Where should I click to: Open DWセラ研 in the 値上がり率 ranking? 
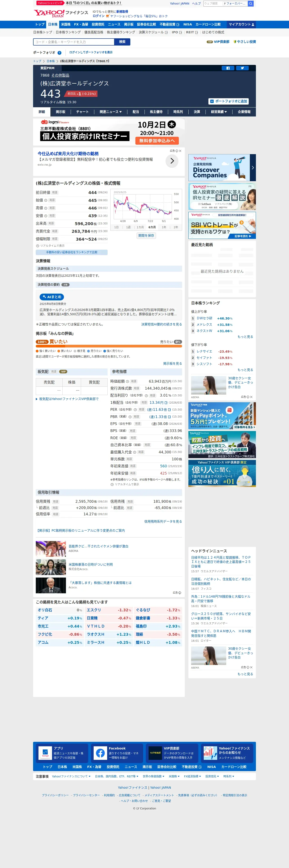point(205,318)
